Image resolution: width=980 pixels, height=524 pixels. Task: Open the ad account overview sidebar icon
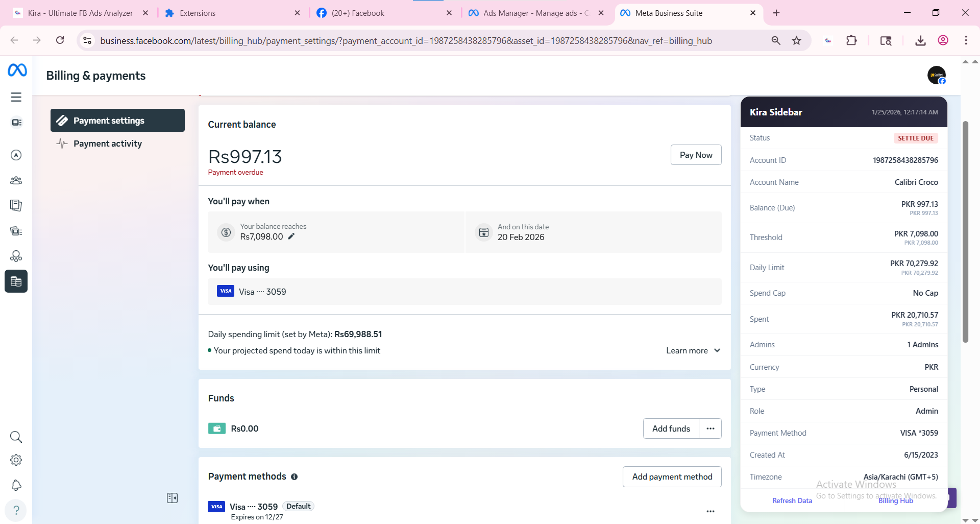pyautogui.click(x=16, y=123)
